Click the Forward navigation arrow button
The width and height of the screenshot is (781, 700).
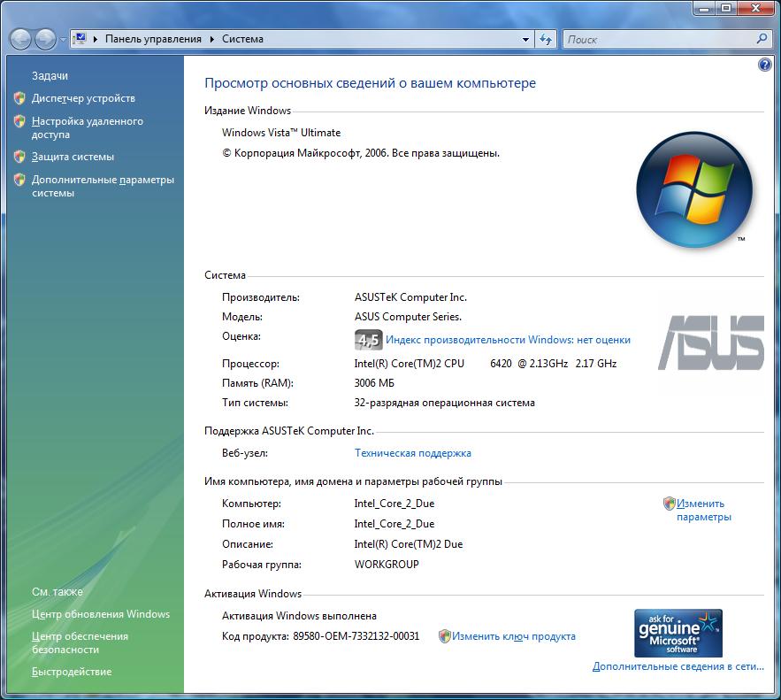point(46,39)
